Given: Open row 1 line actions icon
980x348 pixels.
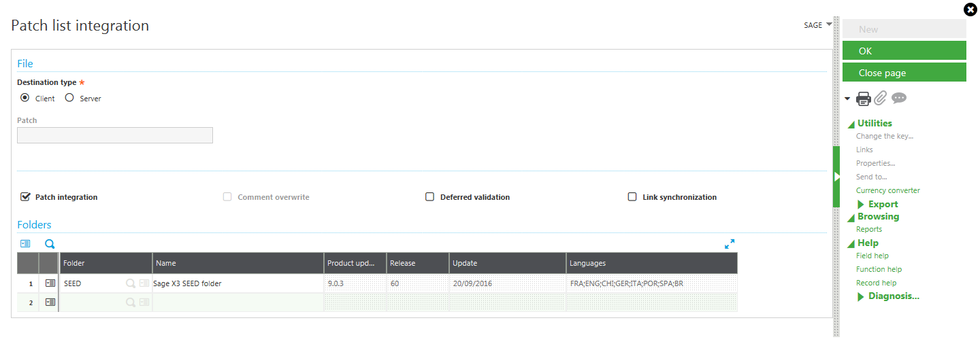Looking at the screenshot, I should click(x=50, y=283).
